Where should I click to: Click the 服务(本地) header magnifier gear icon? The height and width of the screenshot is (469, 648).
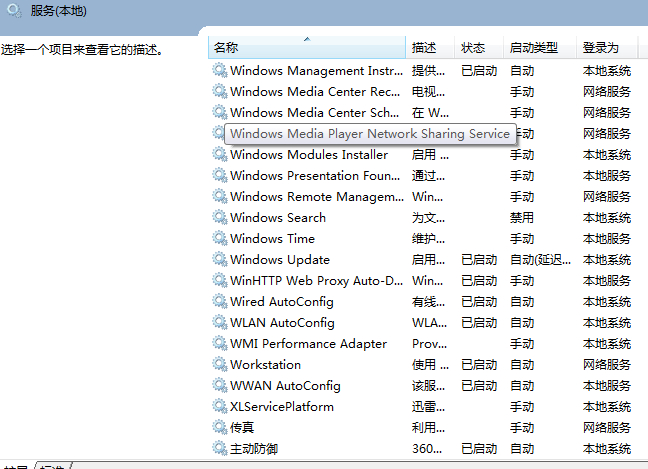[x=14, y=11]
